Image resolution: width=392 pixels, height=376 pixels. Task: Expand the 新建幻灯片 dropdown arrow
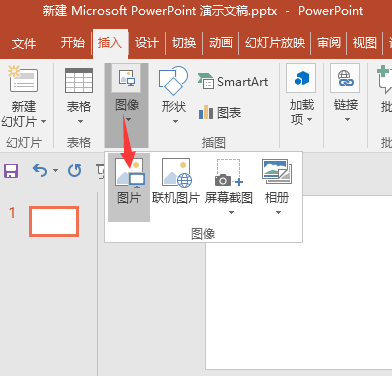pyautogui.click(x=44, y=122)
